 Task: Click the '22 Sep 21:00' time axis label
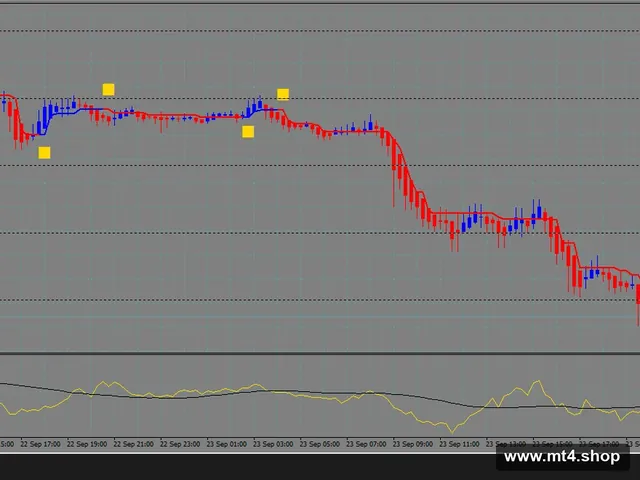coord(133,444)
